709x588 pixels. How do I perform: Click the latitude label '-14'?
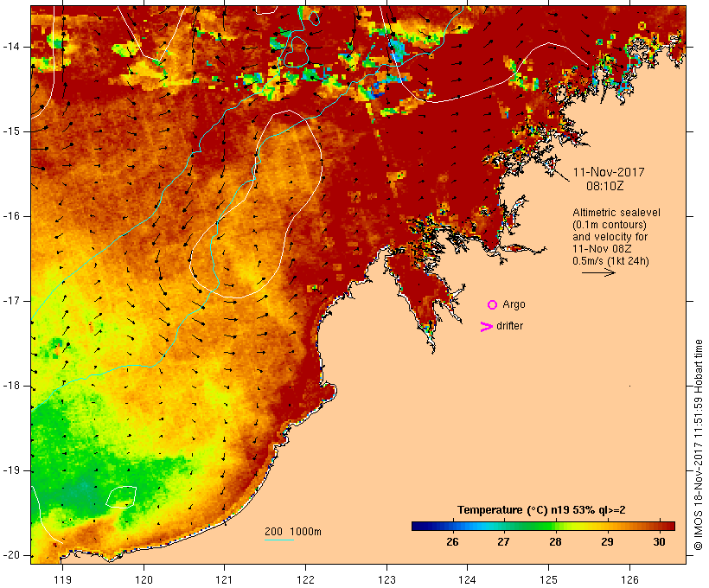pos(10,47)
